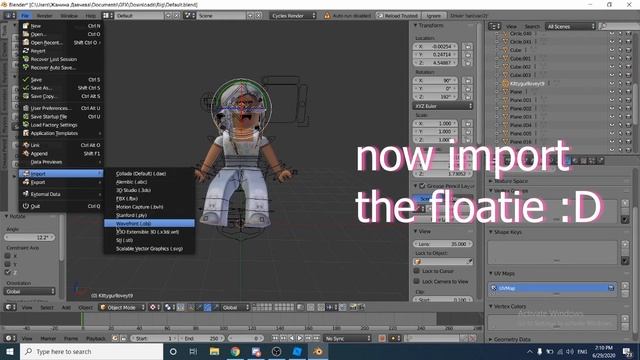This screenshot has width=640, height=360.
Task: Select Plane.005 in the outliner
Action: 520,133
